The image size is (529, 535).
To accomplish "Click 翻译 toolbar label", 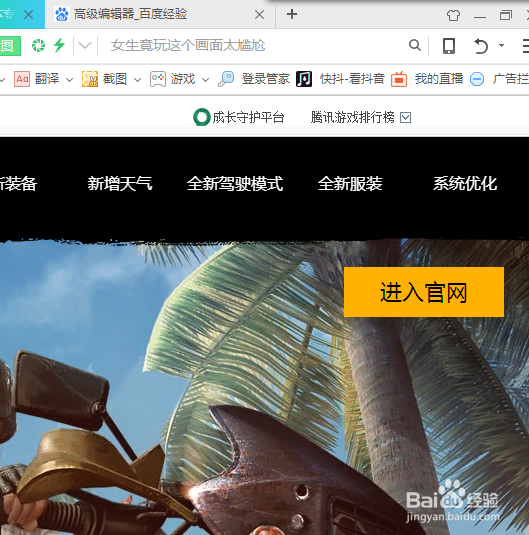I will tap(47, 79).
